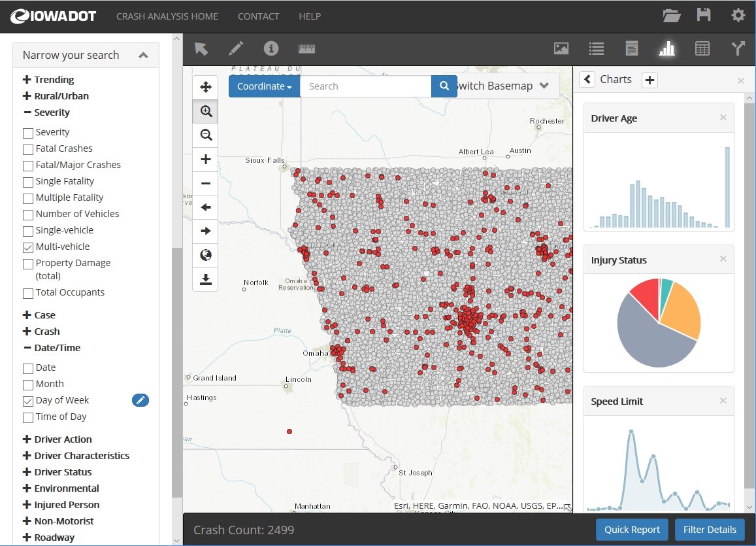Screen dimensions: 756x546
Task: Click the filter funnel icon
Action: click(738, 48)
